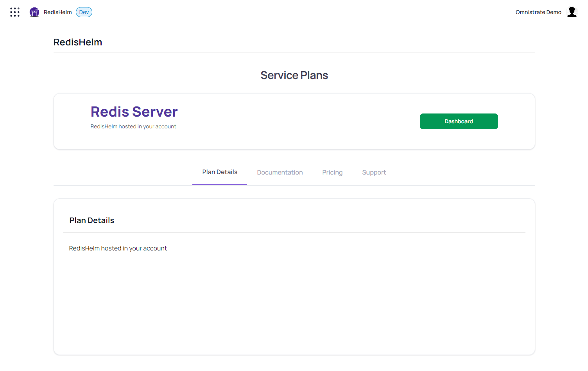
Task: Click RedisHelm service name in top bar
Action: click(x=58, y=12)
